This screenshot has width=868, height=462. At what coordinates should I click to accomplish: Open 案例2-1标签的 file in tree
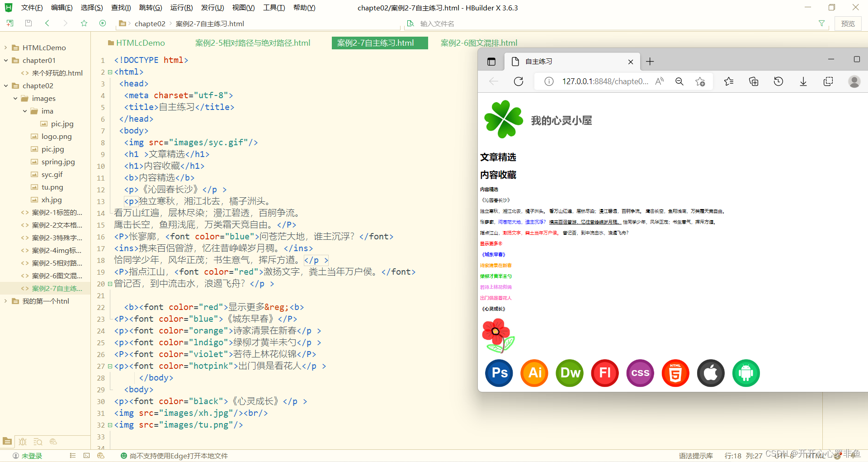pos(57,212)
